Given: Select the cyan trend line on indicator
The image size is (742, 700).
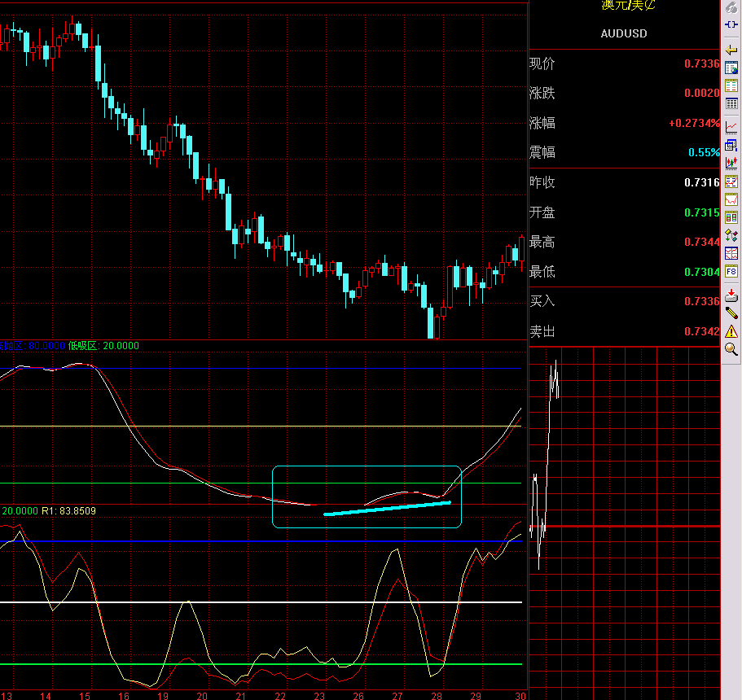Looking at the screenshot, I should (x=387, y=508).
